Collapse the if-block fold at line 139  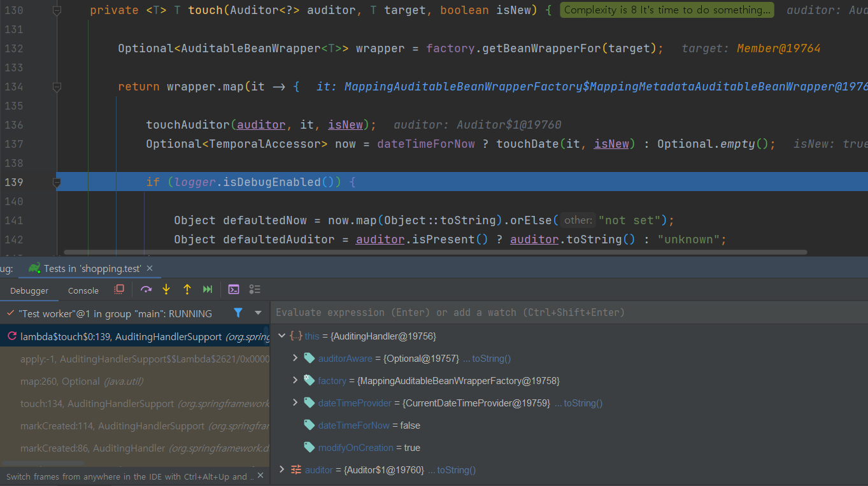pos(57,182)
